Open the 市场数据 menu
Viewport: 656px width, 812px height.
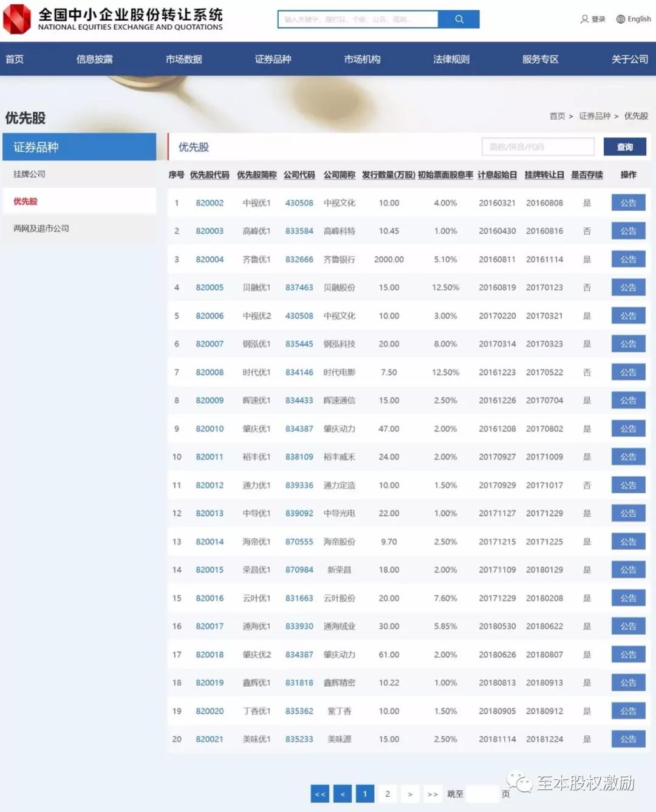pyautogui.click(x=183, y=59)
